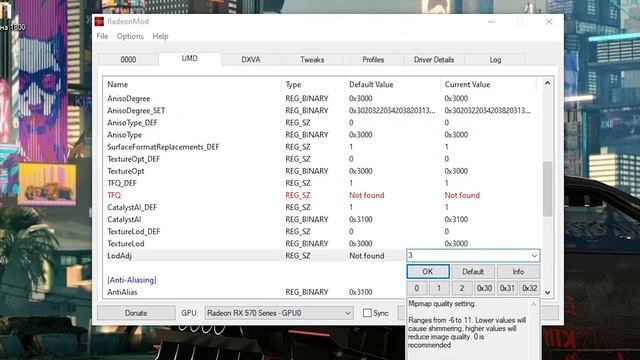Open the Options menu
Screen dimensions: 640x360
[x=130, y=36]
